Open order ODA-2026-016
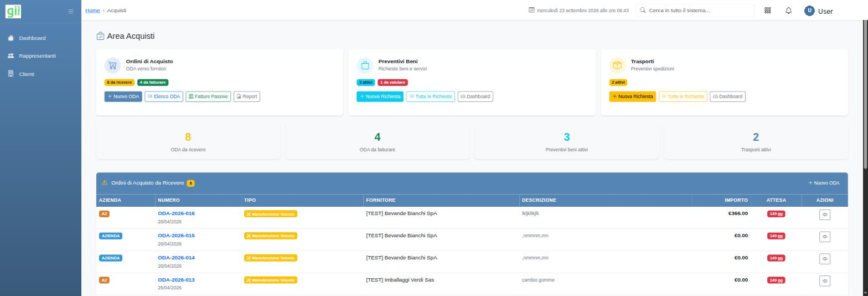Image resolution: width=868 pixels, height=296 pixels. point(176,213)
